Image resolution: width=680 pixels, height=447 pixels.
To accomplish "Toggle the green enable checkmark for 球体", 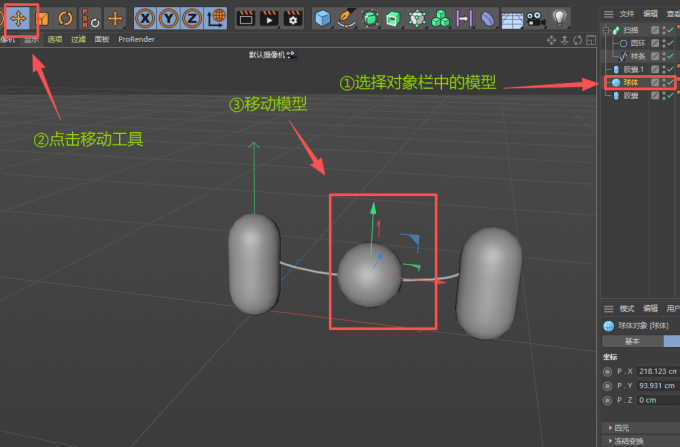I will tap(670, 82).
